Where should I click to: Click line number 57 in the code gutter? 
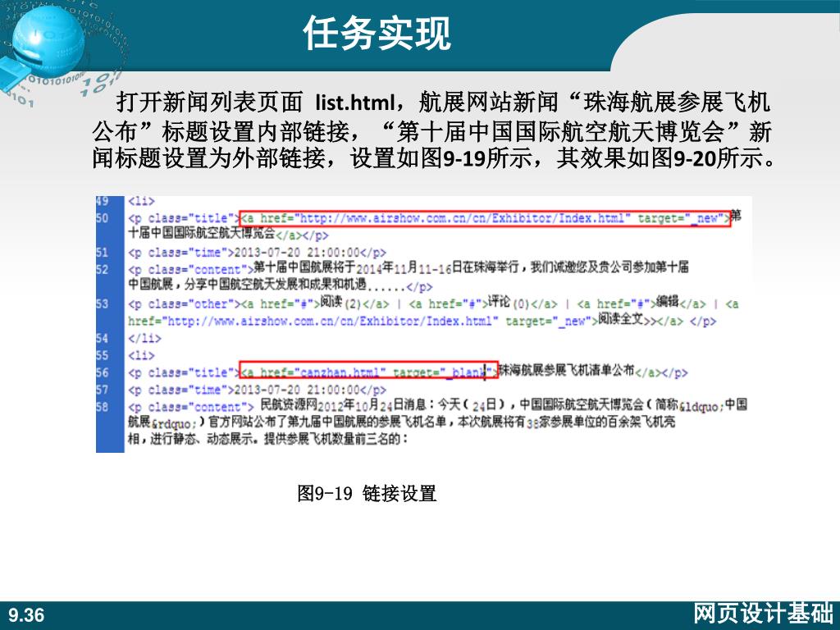pyautogui.click(x=103, y=390)
